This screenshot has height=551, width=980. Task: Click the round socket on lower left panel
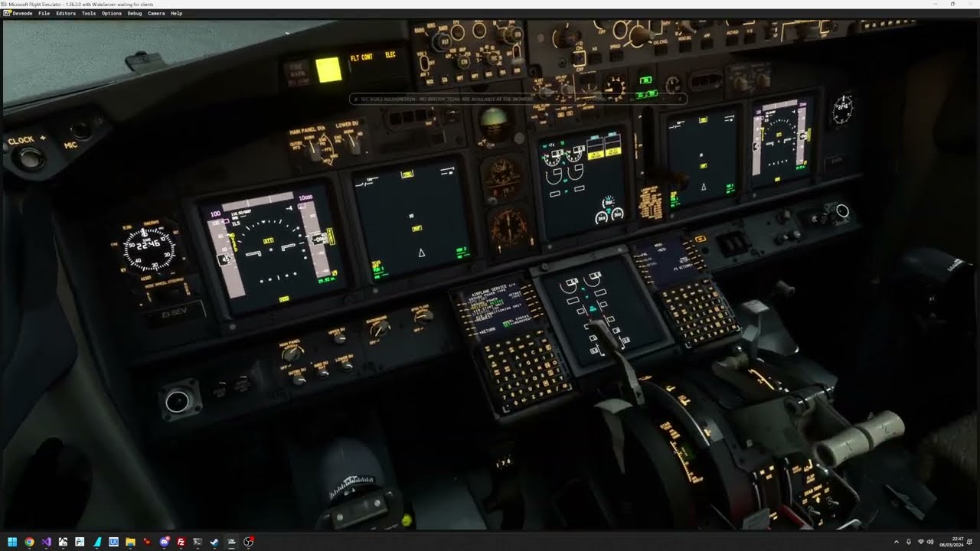178,401
